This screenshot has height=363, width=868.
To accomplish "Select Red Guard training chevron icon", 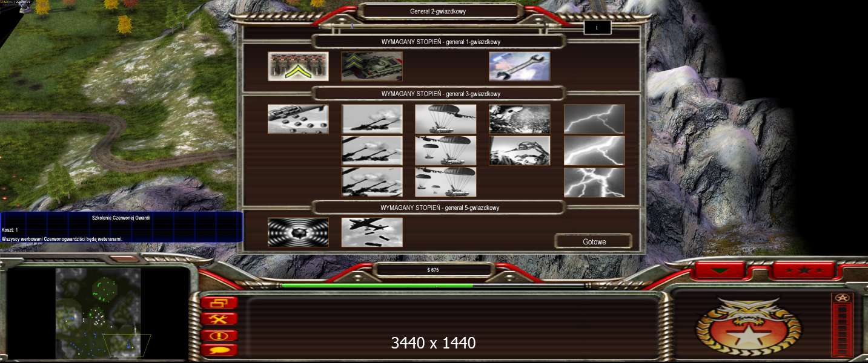I will tap(298, 66).
